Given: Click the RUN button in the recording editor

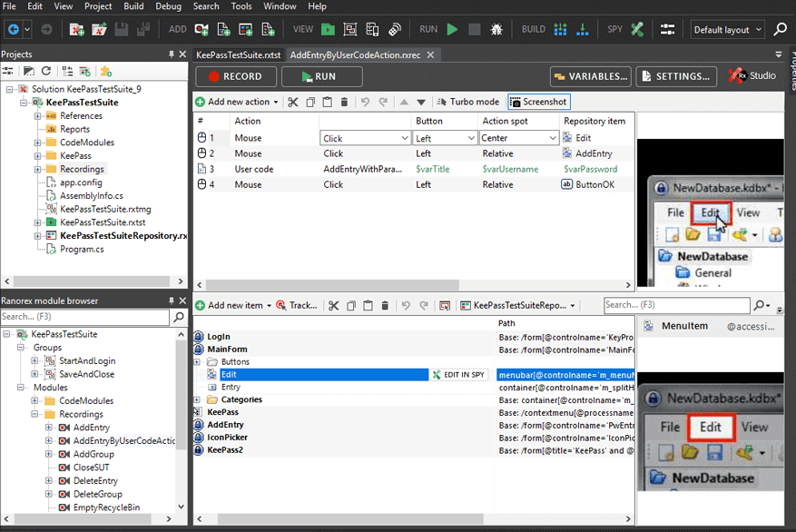Looking at the screenshot, I should [322, 76].
